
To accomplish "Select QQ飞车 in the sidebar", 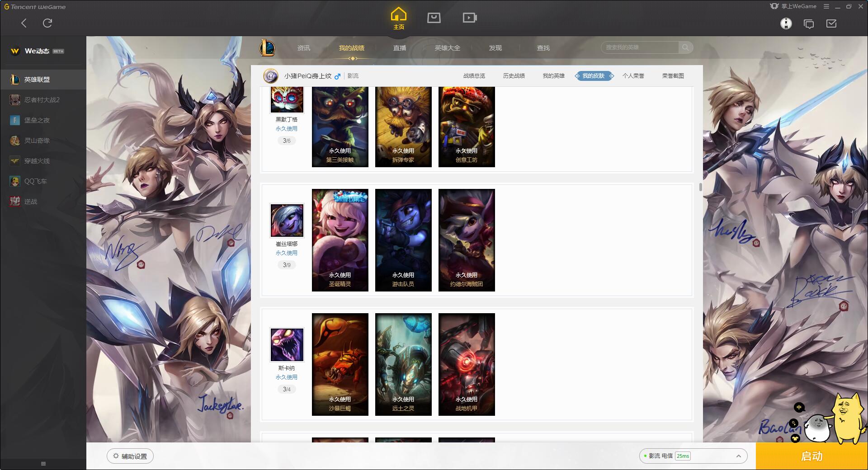I will (43, 181).
